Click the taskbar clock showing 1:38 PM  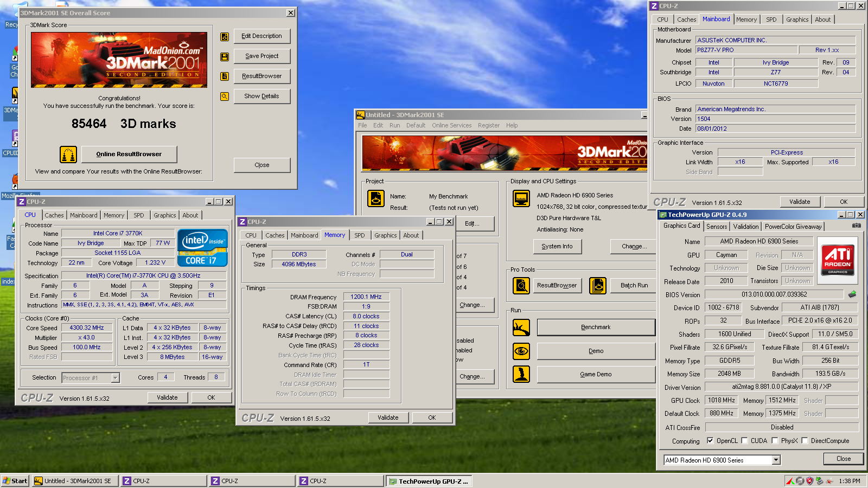pyautogui.click(x=850, y=481)
